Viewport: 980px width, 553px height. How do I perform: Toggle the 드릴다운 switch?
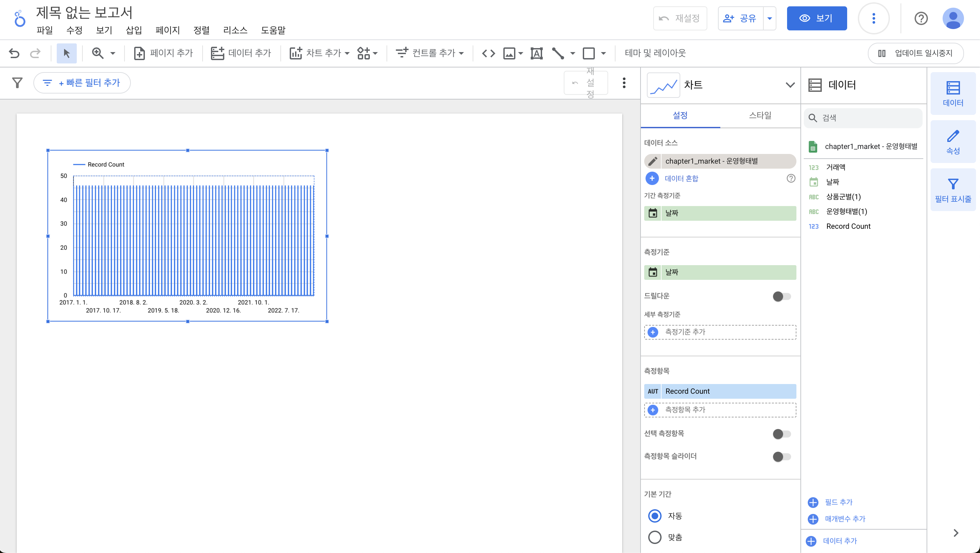click(781, 296)
